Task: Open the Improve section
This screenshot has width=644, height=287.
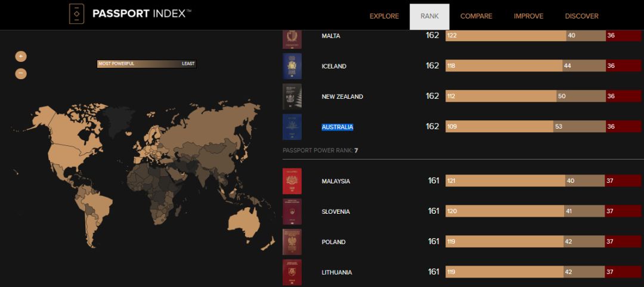Action: tap(528, 17)
